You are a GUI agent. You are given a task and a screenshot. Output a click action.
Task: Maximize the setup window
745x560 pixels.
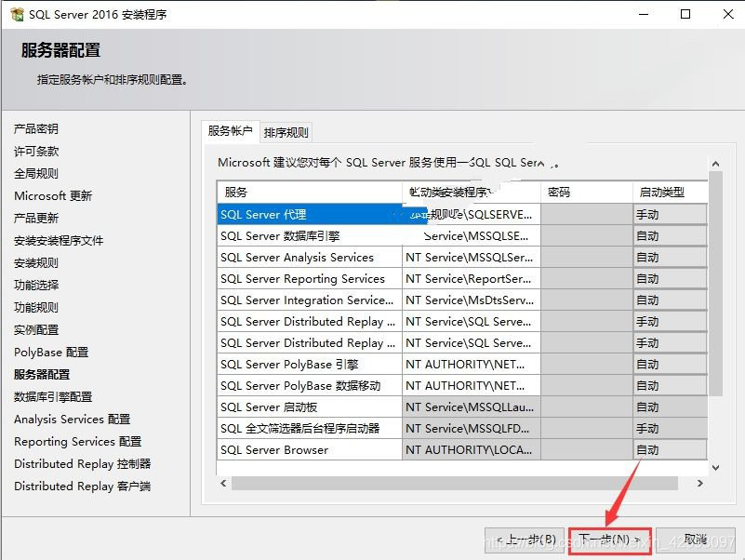pyautogui.click(x=685, y=14)
